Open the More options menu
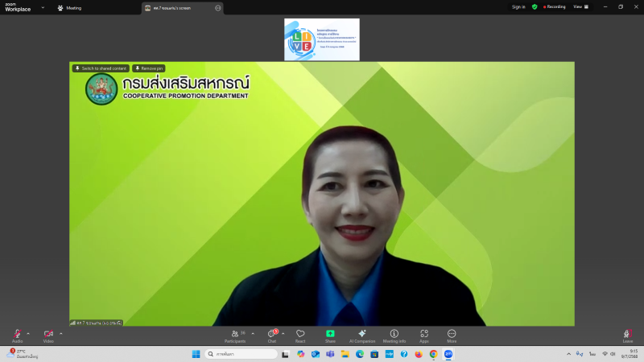Image resolution: width=644 pixels, height=362 pixels. point(452,335)
